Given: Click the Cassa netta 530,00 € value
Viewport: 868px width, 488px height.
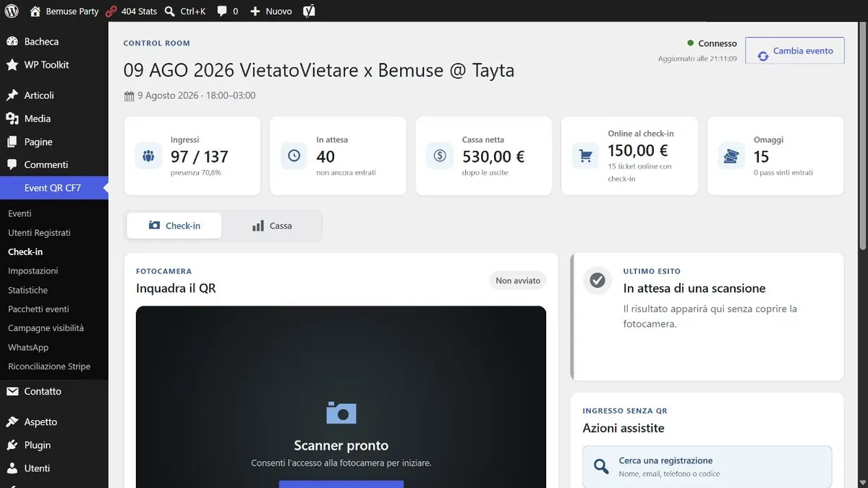Looking at the screenshot, I should tap(493, 156).
